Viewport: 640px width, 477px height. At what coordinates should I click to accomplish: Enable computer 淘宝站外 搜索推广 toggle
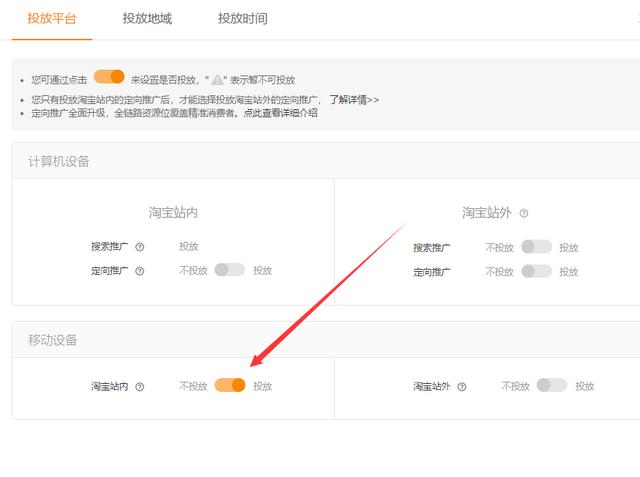[536, 247]
